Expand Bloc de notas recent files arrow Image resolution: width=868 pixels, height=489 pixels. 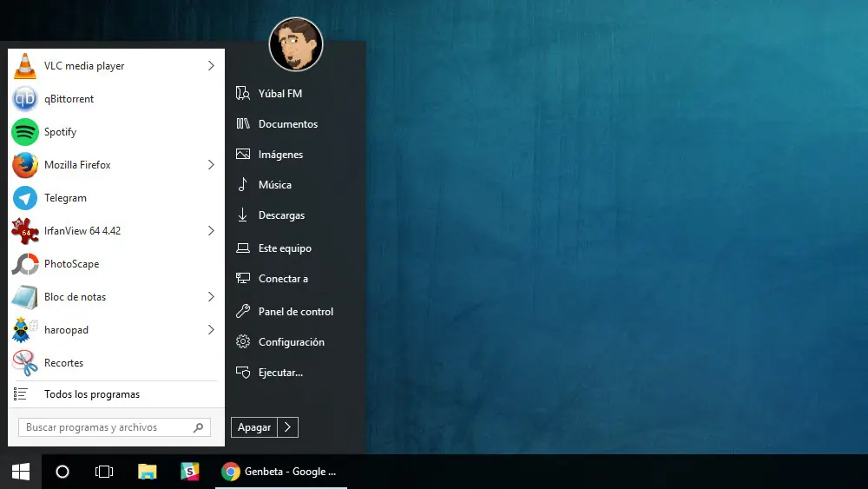pos(211,297)
